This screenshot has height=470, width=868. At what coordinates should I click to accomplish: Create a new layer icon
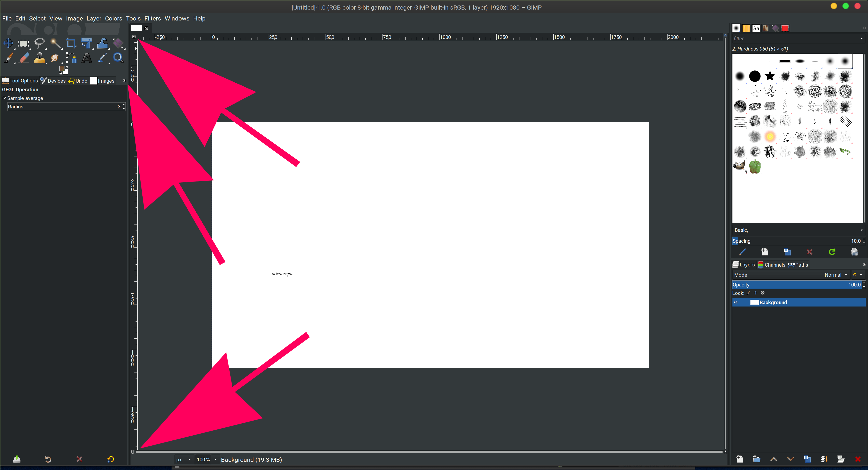tap(740, 459)
